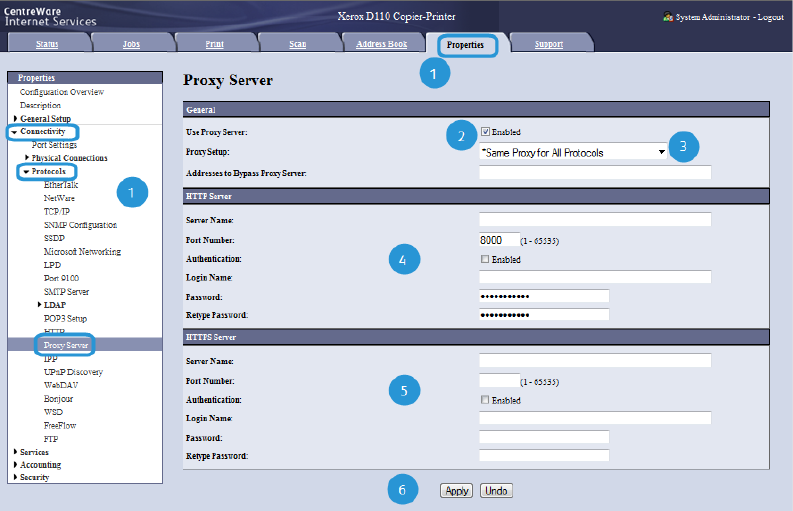Screen dimensions: 793x511
Task: Click the Logout link
Action: (x=771, y=17)
